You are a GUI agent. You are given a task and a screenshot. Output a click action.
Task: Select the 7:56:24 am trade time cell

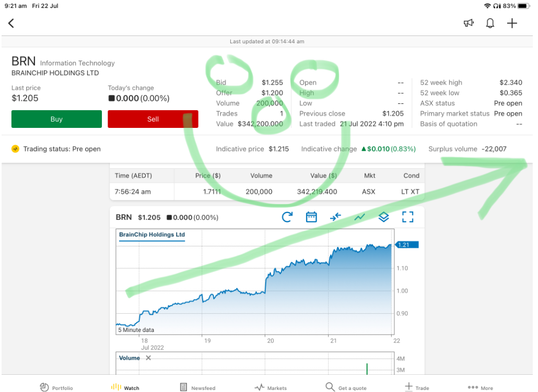point(133,192)
